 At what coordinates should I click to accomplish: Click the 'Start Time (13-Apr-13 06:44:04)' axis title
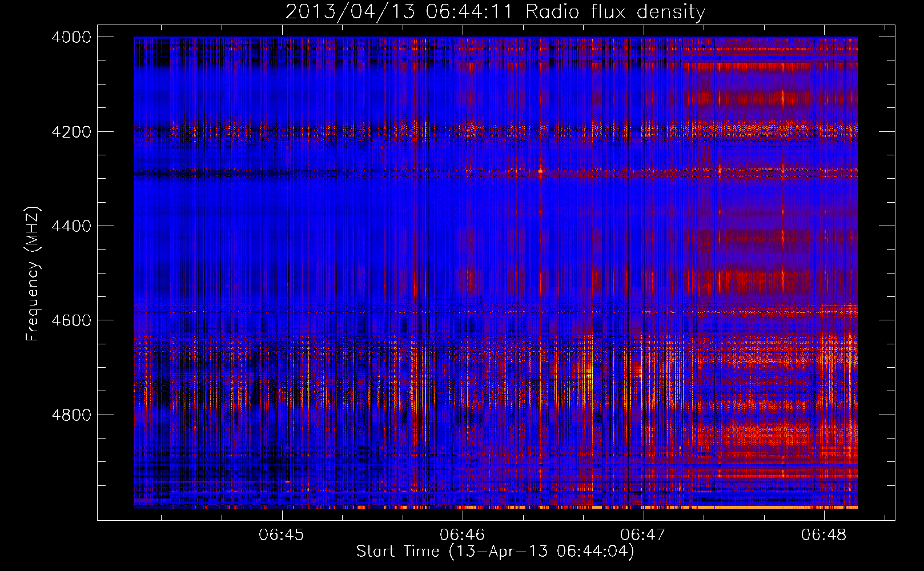(x=495, y=552)
